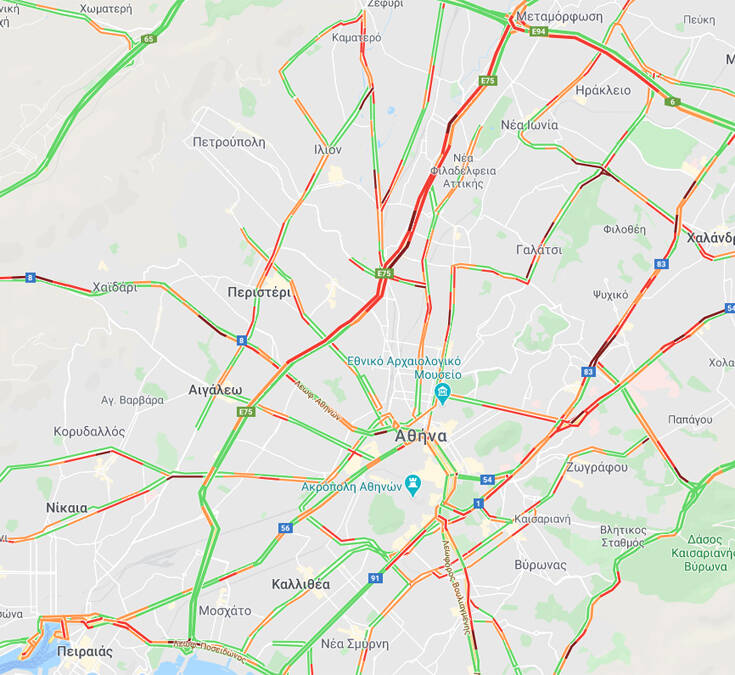
Task: Click the National Archaeological Museum pin icon
Action: click(442, 393)
